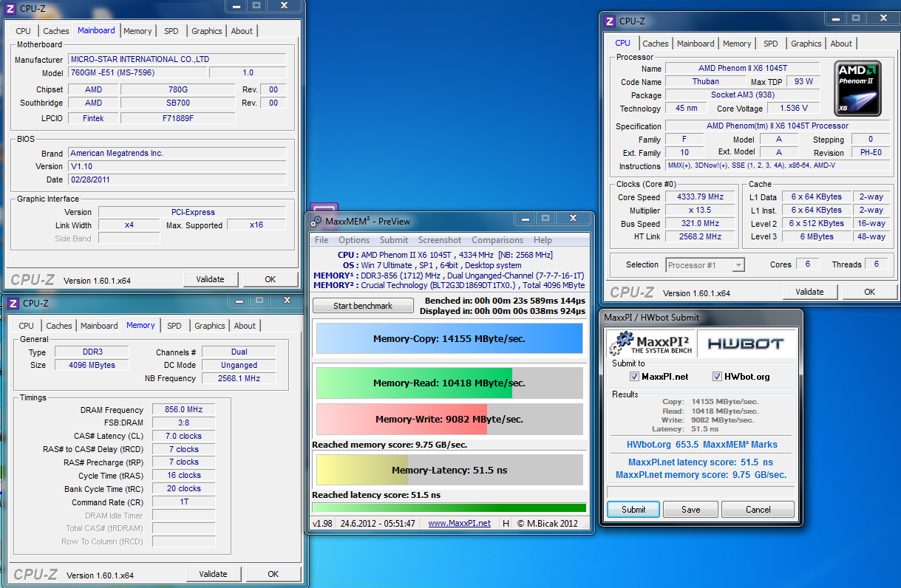901x588 pixels.
Task: Open the Help menu in MaxxMEM²
Action: point(543,240)
